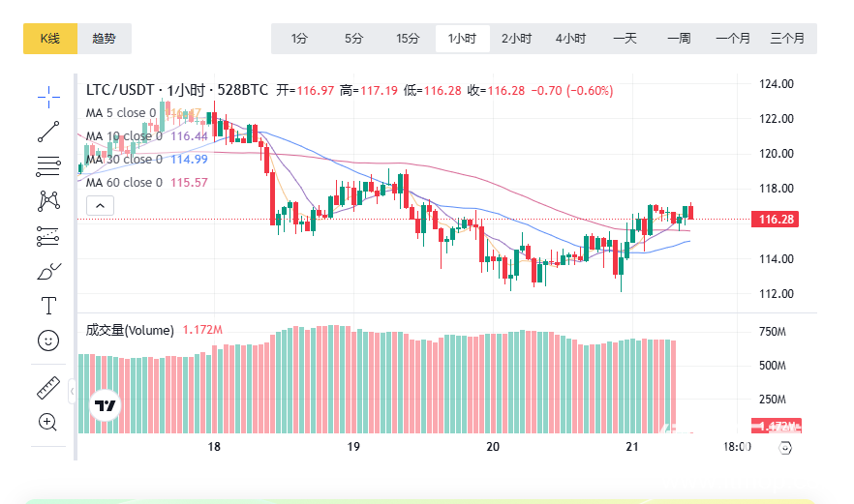The image size is (854, 504).
Task: Select the brush drawing tool
Action: (48, 271)
